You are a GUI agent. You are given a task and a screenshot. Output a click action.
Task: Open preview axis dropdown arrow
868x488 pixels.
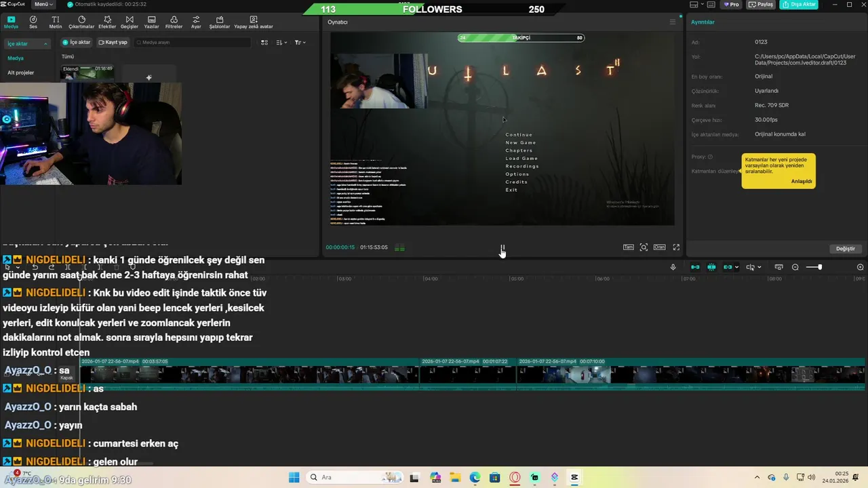(x=758, y=267)
